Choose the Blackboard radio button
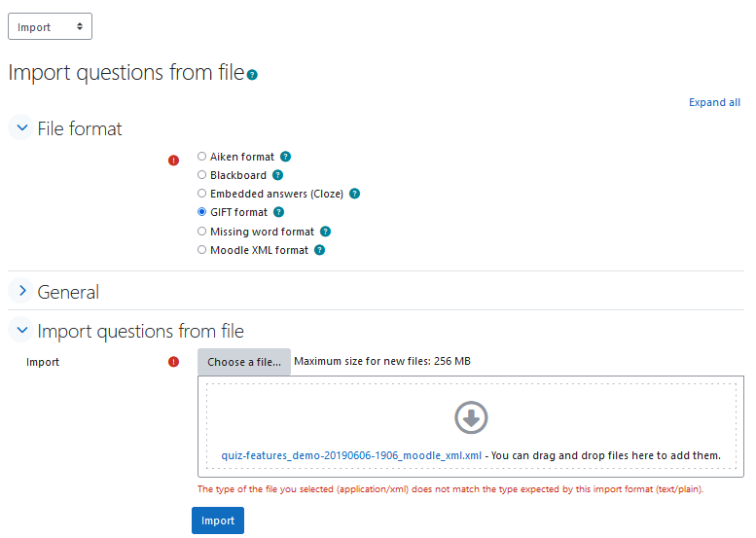 click(x=202, y=174)
